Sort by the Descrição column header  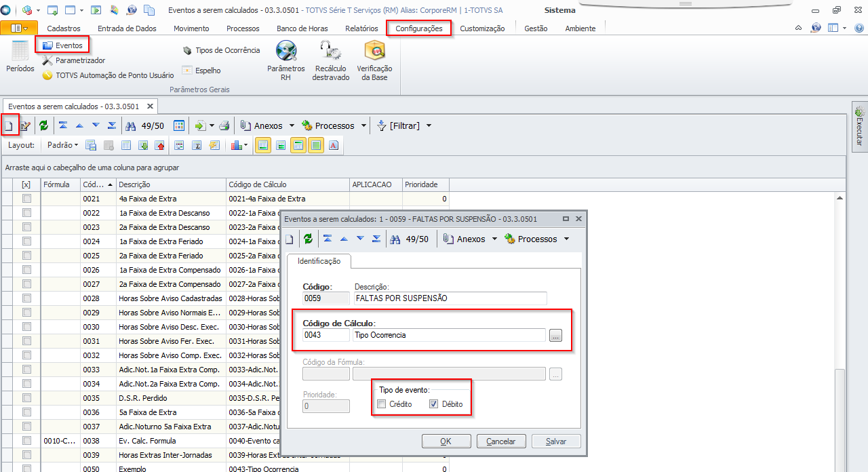coord(170,184)
